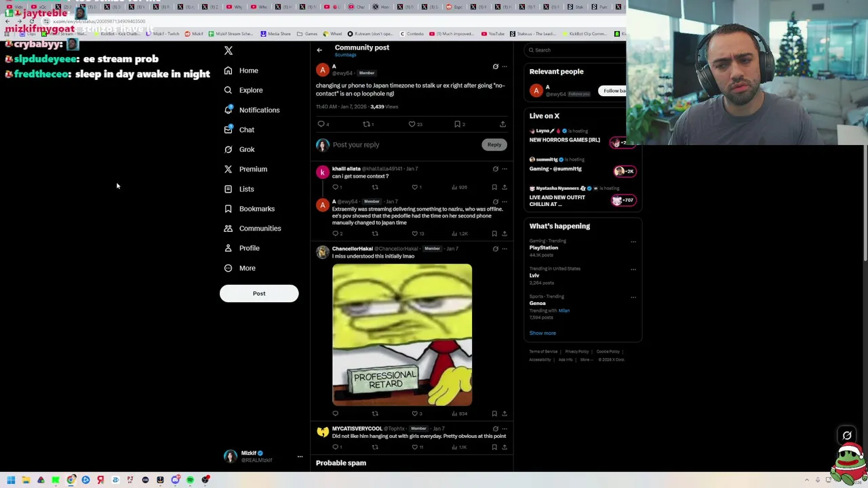Open the Scumbags community link
This screenshot has height=488, width=868.
pos(345,55)
